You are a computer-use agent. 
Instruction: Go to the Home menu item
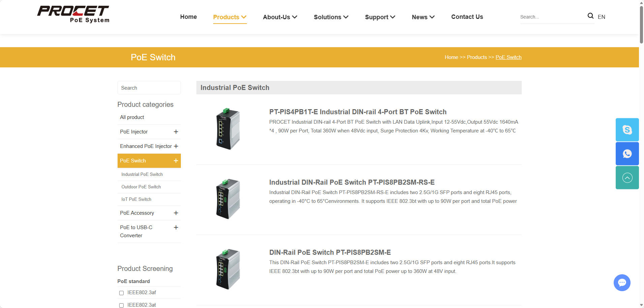tap(189, 17)
